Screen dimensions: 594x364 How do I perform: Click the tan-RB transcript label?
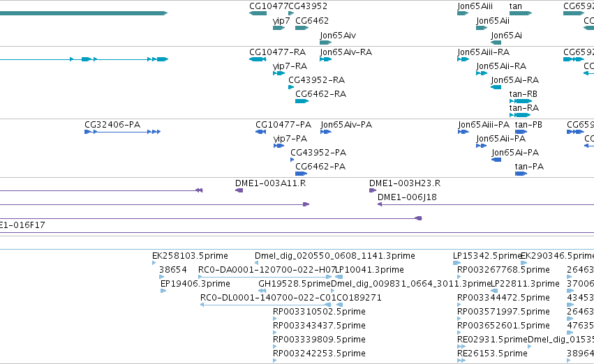[524, 94]
